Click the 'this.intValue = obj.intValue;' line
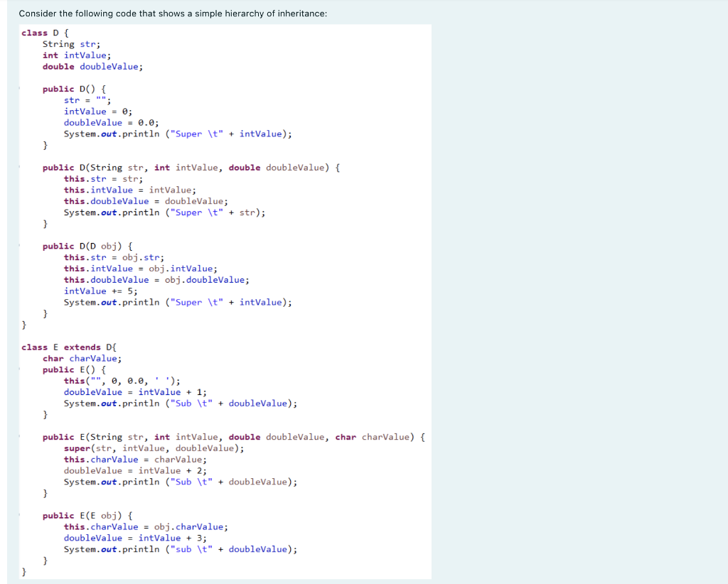 pos(141,268)
